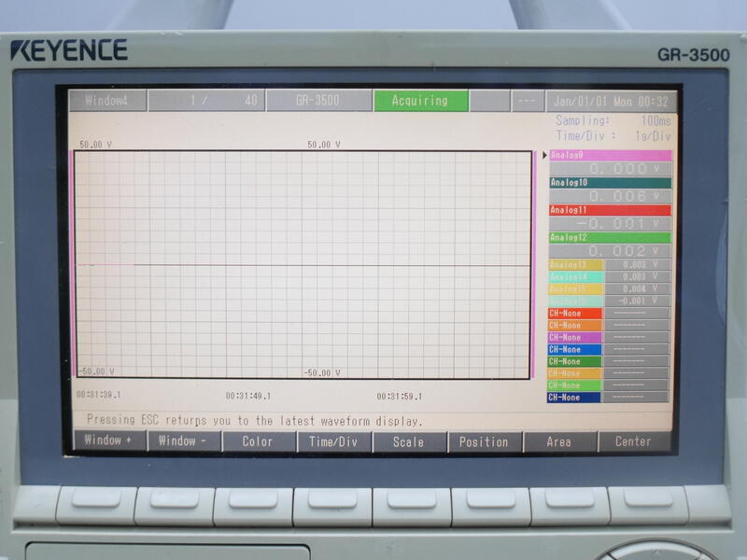Select the navy blue CH-None channel at bottom
The width and height of the screenshot is (747, 560).
574,398
